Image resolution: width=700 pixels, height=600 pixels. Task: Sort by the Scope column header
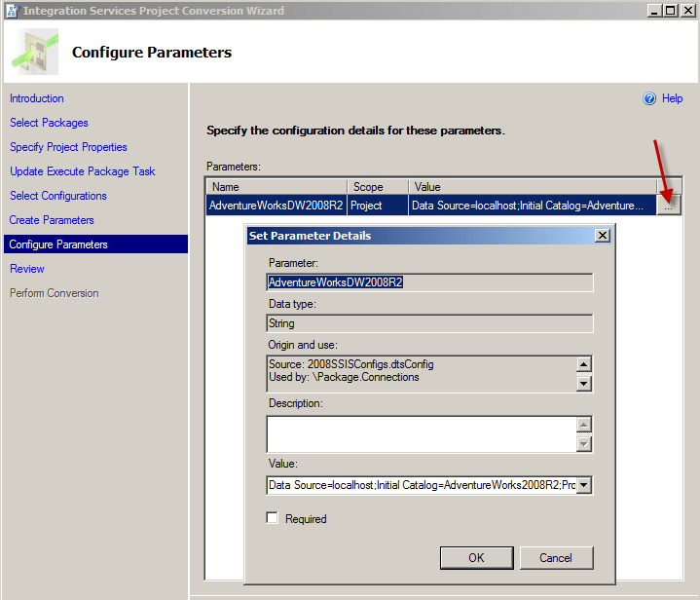coord(378,187)
